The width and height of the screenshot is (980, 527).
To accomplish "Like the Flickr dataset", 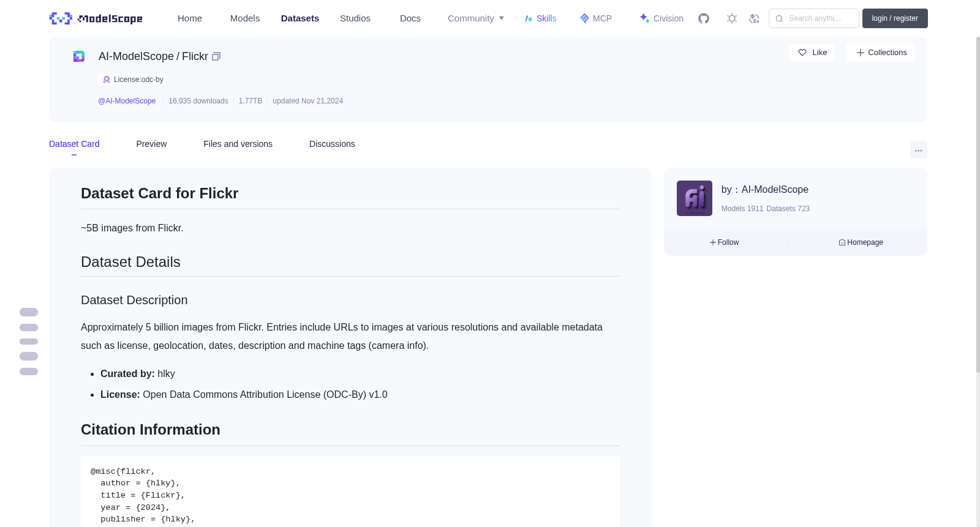I will (812, 53).
